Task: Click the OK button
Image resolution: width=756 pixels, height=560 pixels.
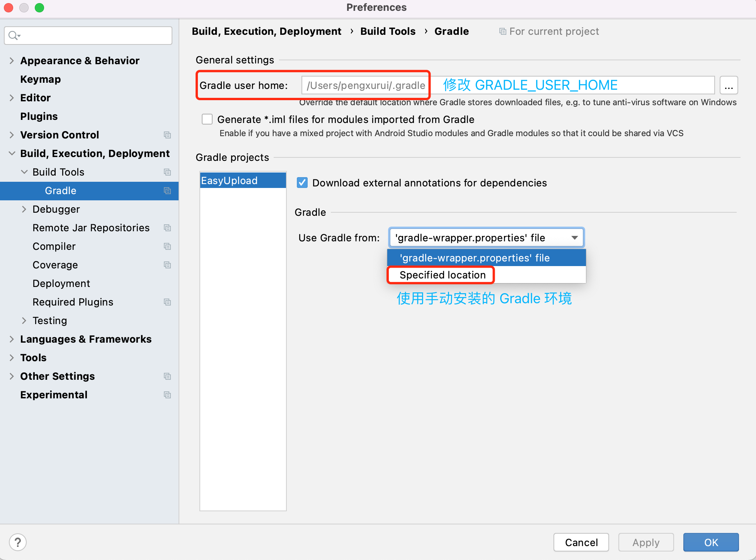Action: [711, 542]
